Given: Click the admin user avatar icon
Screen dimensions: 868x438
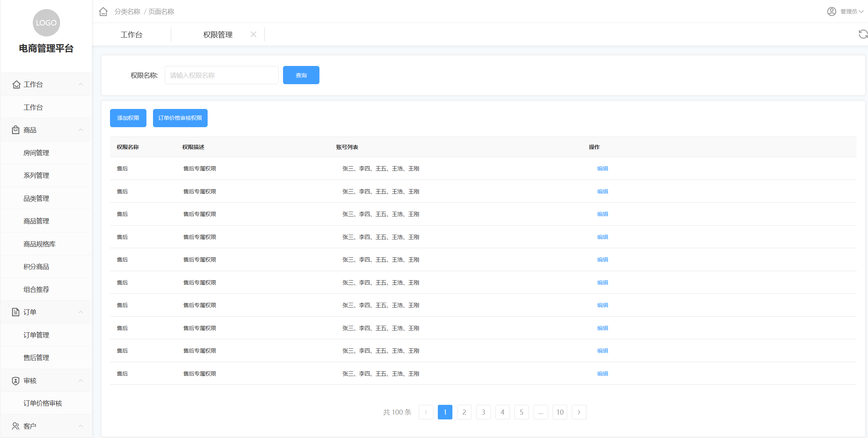Looking at the screenshot, I should [832, 12].
